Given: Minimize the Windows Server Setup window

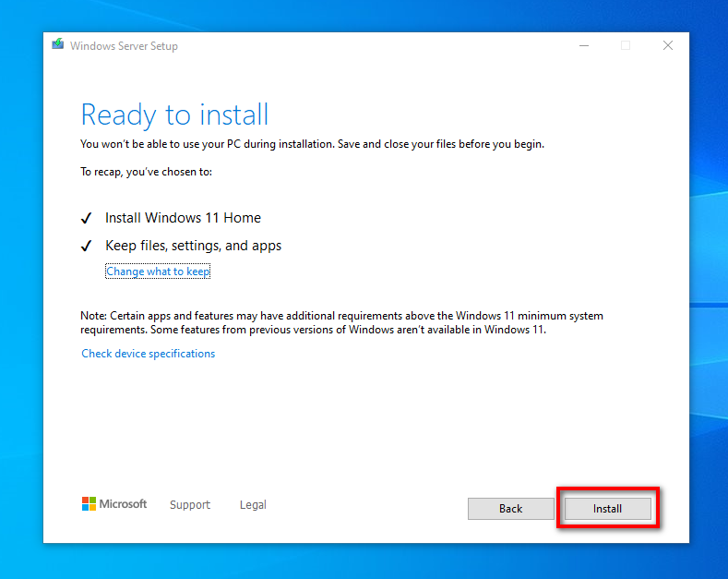Looking at the screenshot, I should [x=584, y=45].
